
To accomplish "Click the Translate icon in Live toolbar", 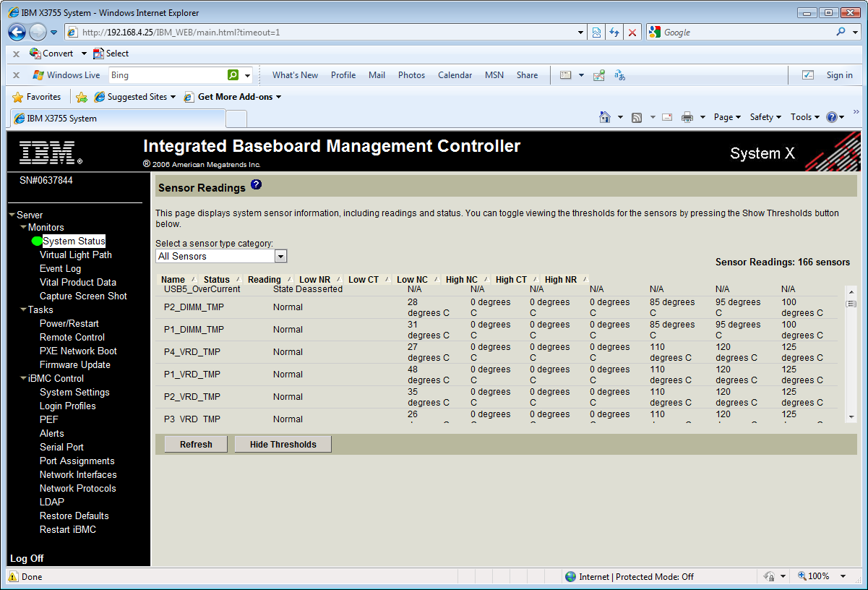I will (x=619, y=75).
